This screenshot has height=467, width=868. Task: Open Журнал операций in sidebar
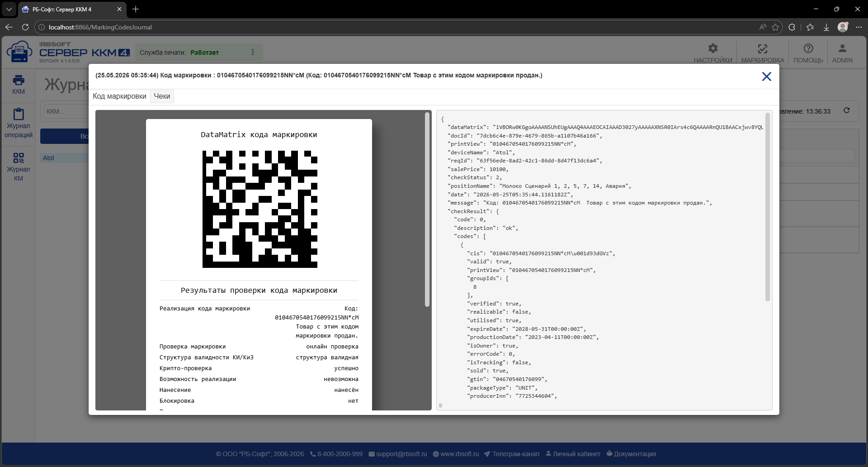19,123
